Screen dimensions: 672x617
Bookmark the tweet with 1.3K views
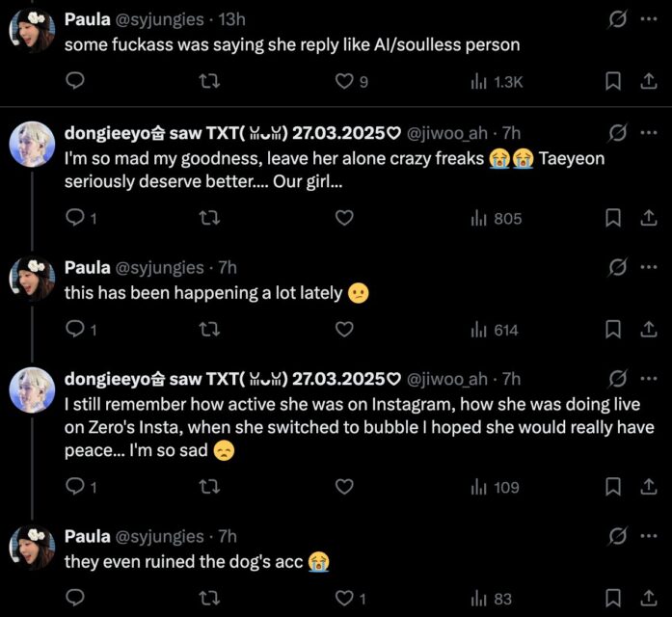[611, 82]
